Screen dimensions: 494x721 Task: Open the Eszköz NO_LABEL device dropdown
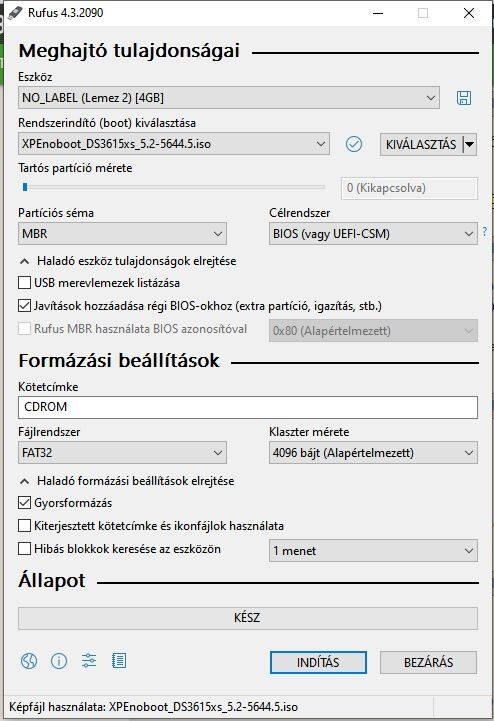pyautogui.click(x=229, y=97)
